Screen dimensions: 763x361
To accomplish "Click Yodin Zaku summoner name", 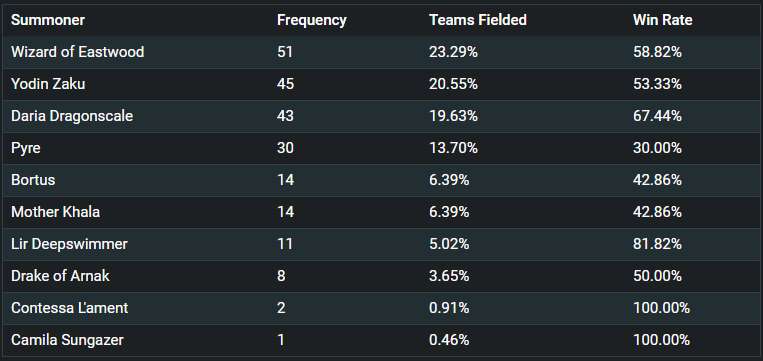I will tap(48, 84).
